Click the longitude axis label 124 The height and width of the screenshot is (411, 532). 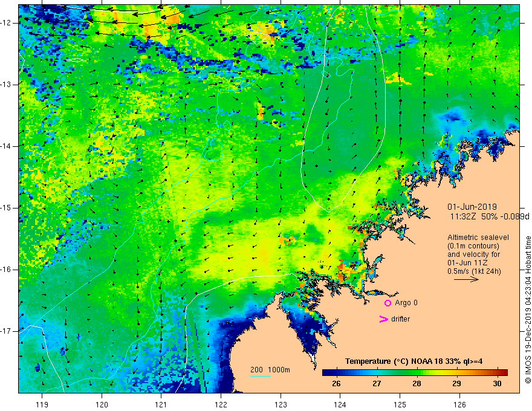[340, 404]
